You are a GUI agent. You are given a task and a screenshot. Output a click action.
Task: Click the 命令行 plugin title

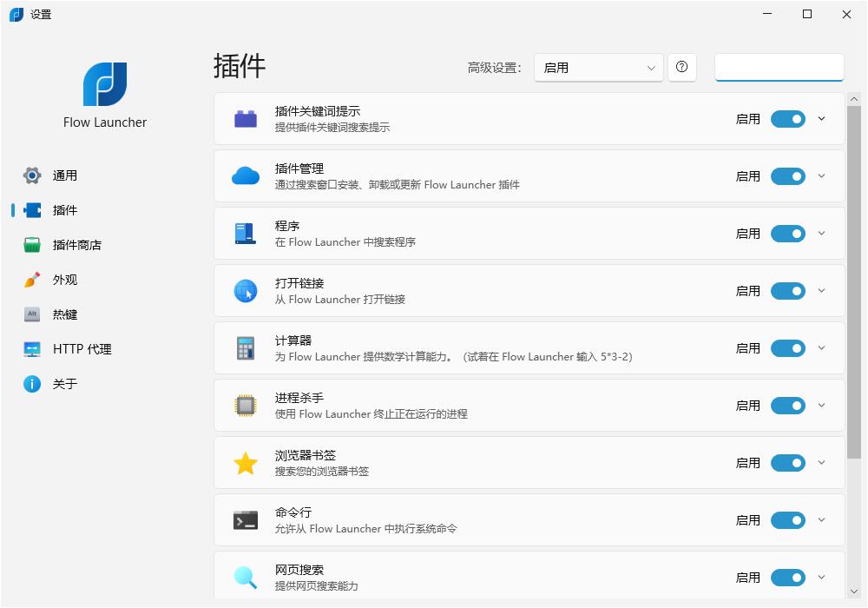point(293,512)
